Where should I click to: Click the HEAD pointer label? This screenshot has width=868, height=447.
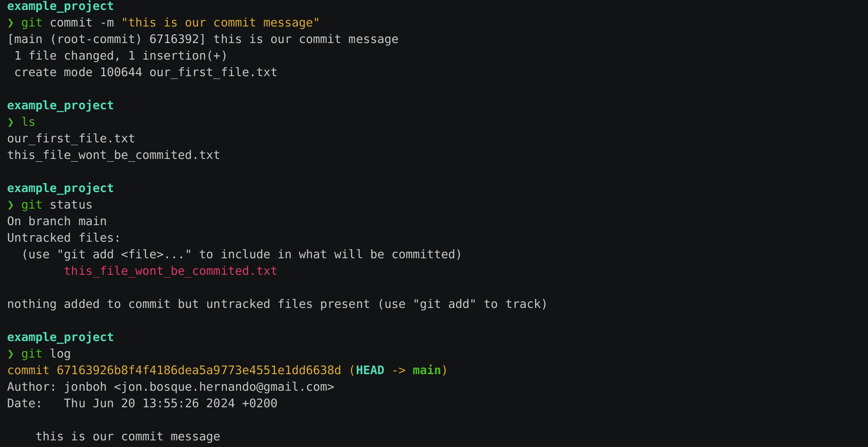coord(370,370)
